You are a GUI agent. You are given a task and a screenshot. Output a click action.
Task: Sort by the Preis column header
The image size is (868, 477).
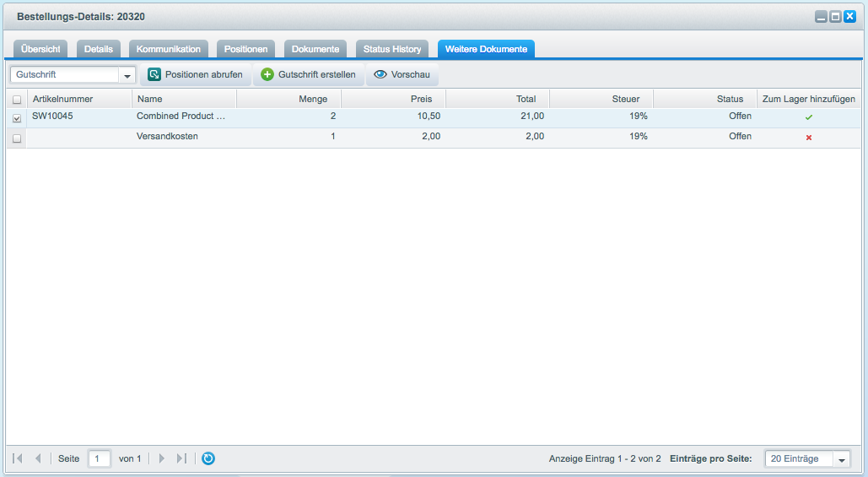tap(393, 99)
